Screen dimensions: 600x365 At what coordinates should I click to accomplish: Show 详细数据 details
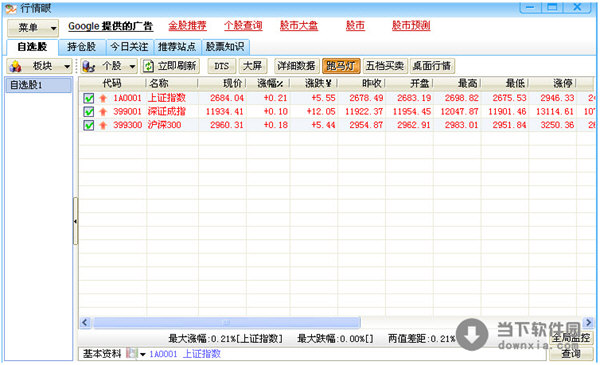[x=297, y=66]
